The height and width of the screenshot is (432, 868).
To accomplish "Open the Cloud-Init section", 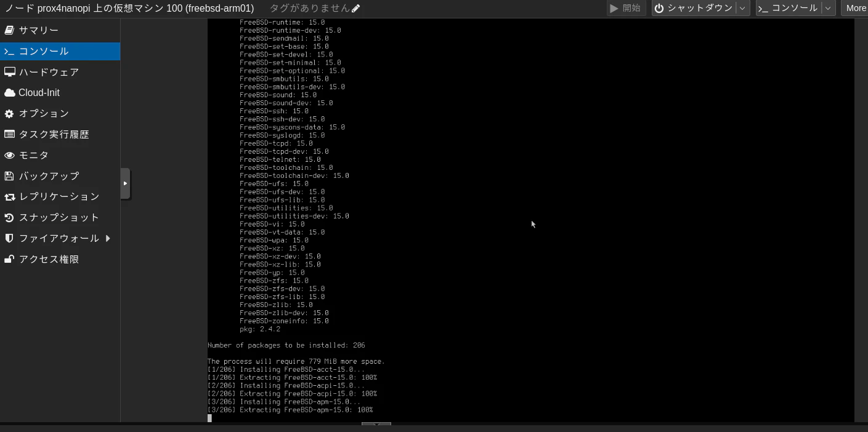I will click(60, 92).
